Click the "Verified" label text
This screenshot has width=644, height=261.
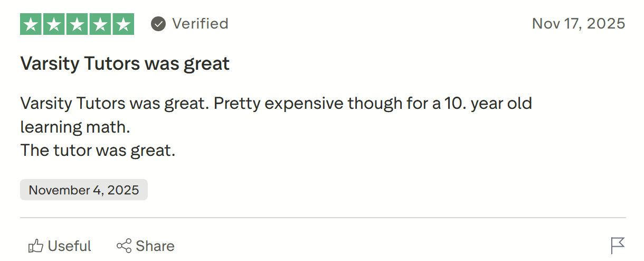pyautogui.click(x=200, y=24)
